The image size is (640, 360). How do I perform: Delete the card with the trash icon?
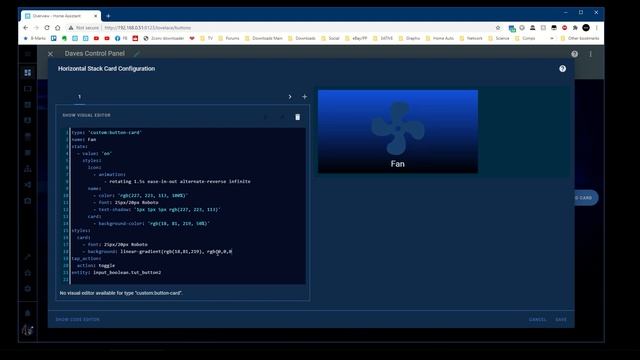298,117
